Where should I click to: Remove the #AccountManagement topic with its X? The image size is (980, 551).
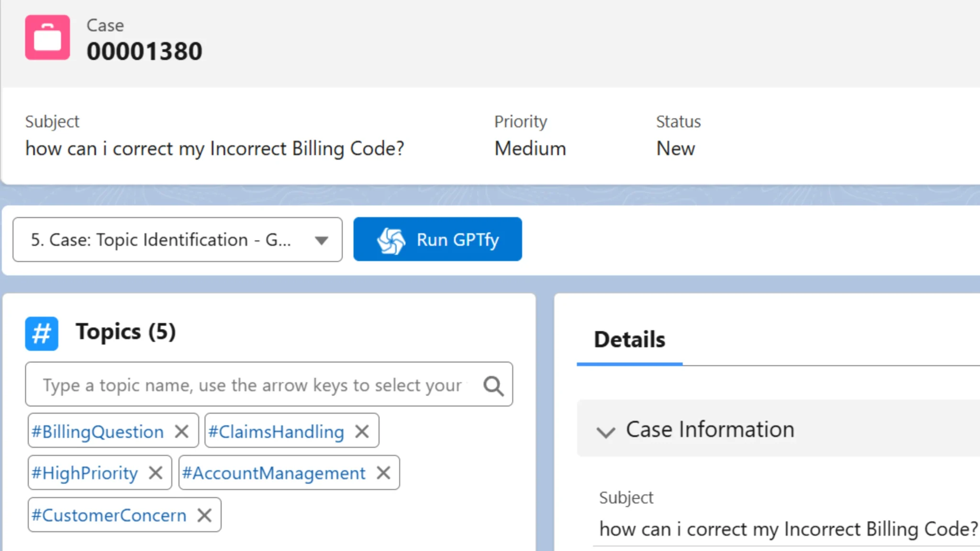(x=383, y=473)
